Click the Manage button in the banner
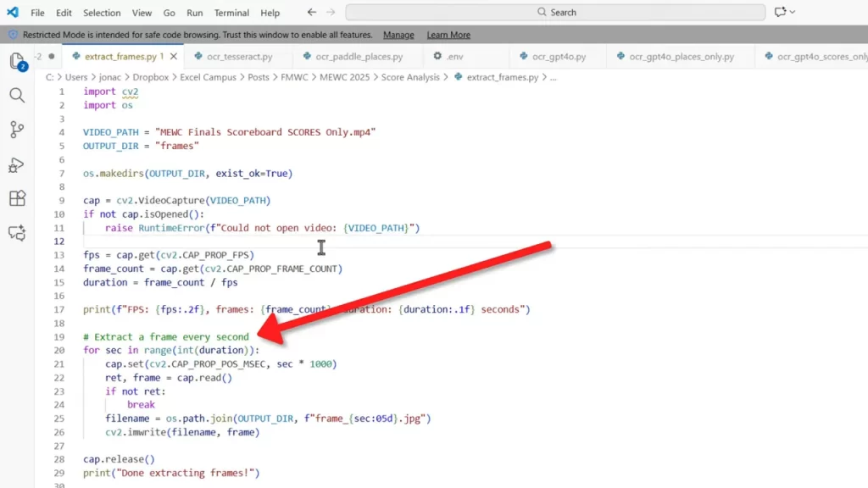This screenshot has height=488, width=868. [398, 34]
